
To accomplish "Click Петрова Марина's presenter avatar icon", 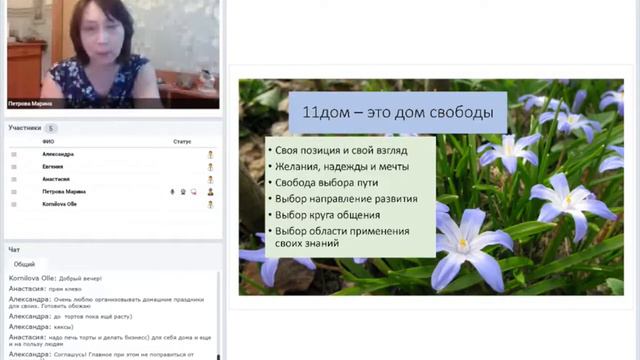I will pos(211,191).
